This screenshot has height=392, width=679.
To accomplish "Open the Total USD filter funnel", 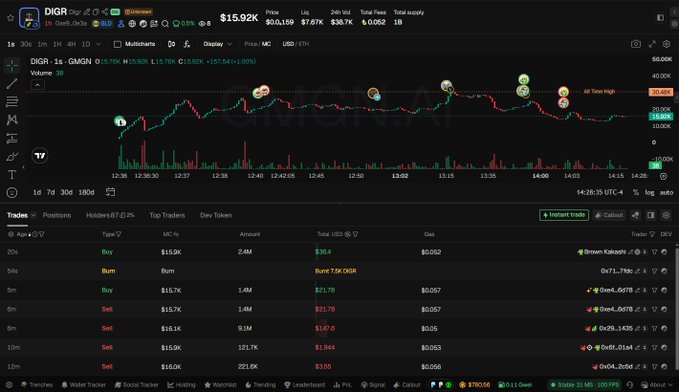I will (356, 234).
